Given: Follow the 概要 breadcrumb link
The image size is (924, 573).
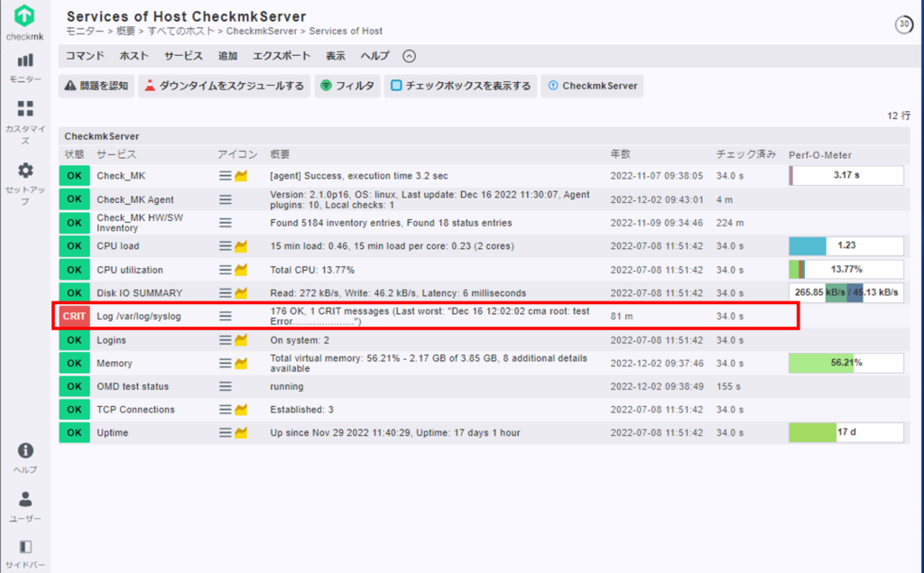Looking at the screenshot, I should (125, 32).
